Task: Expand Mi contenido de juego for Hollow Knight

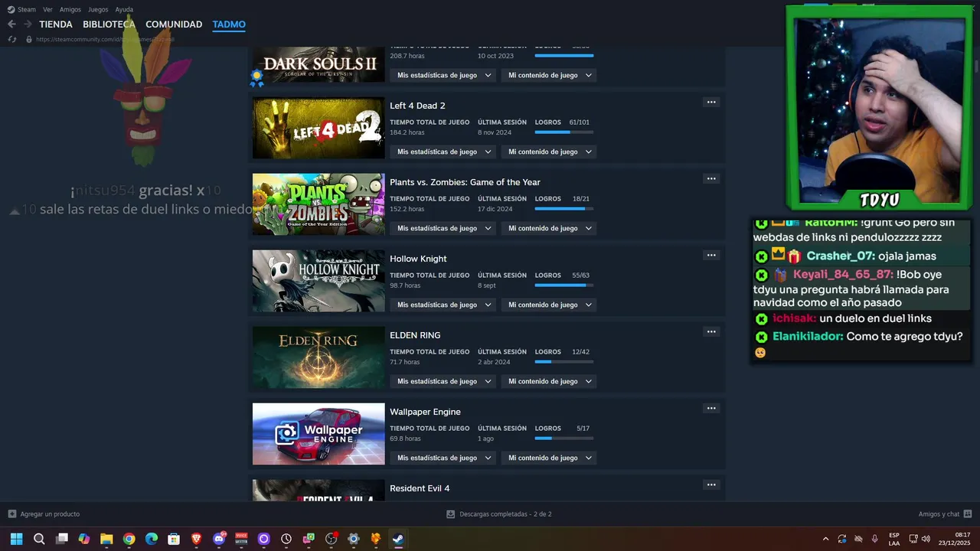Action: click(x=549, y=305)
